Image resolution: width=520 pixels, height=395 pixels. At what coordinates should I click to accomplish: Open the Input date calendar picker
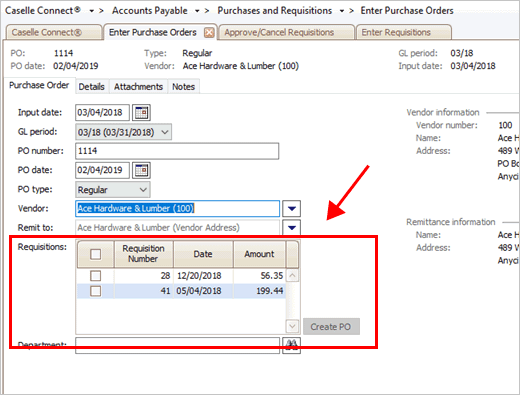pos(141,112)
